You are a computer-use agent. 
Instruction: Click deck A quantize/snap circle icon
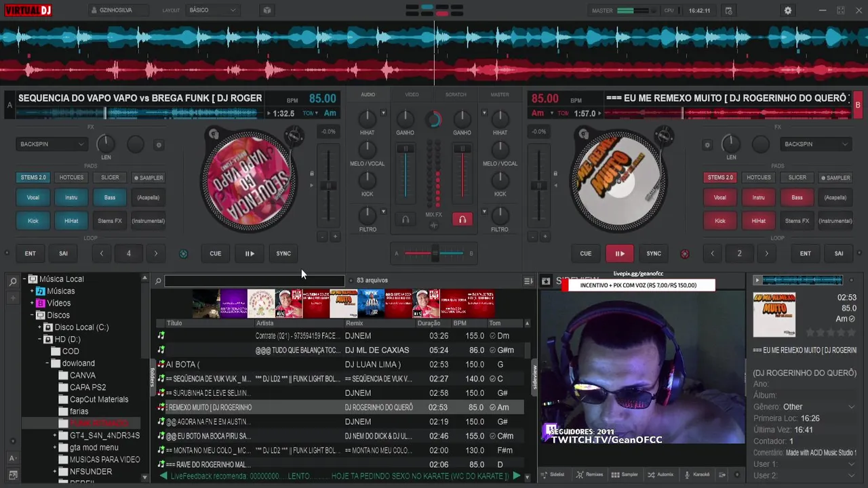[x=183, y=253]
